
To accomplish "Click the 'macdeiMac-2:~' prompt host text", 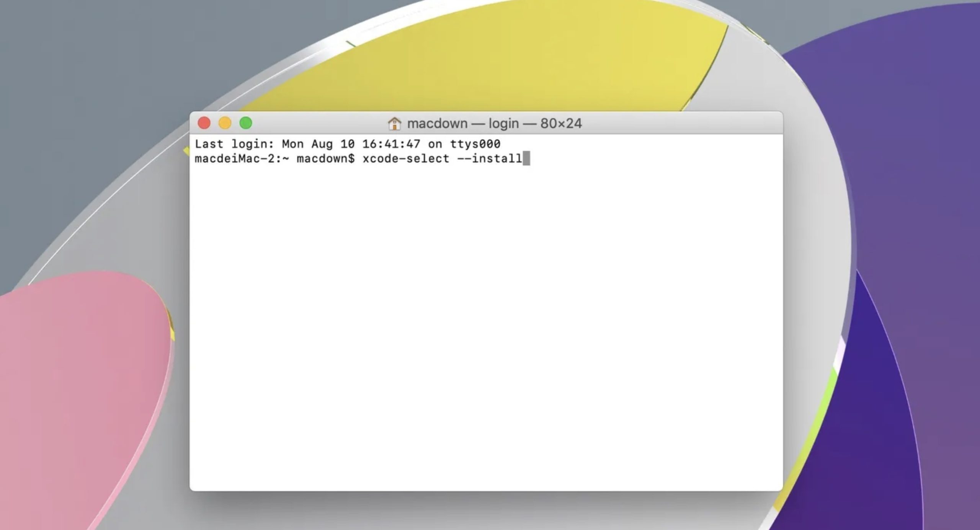I will pos(242,158).
